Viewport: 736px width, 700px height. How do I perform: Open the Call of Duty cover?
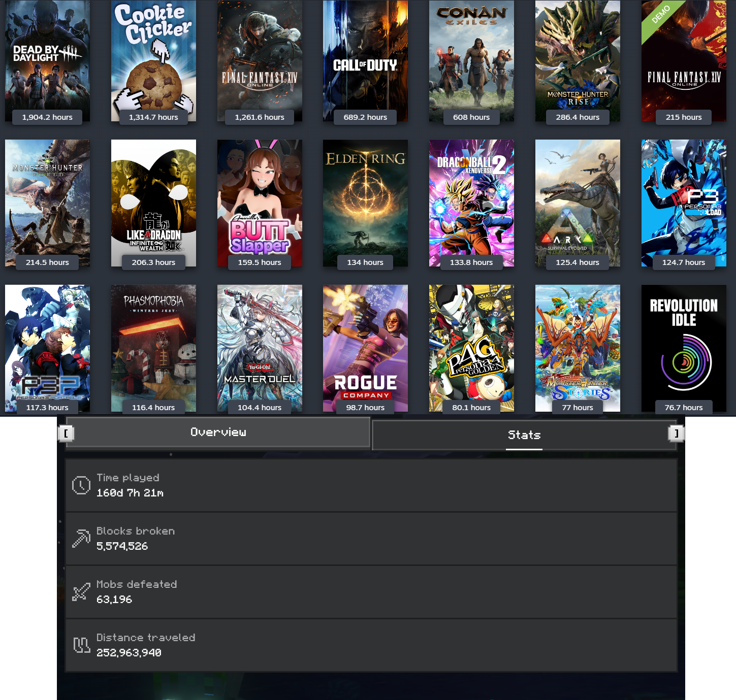click(365, 60)
